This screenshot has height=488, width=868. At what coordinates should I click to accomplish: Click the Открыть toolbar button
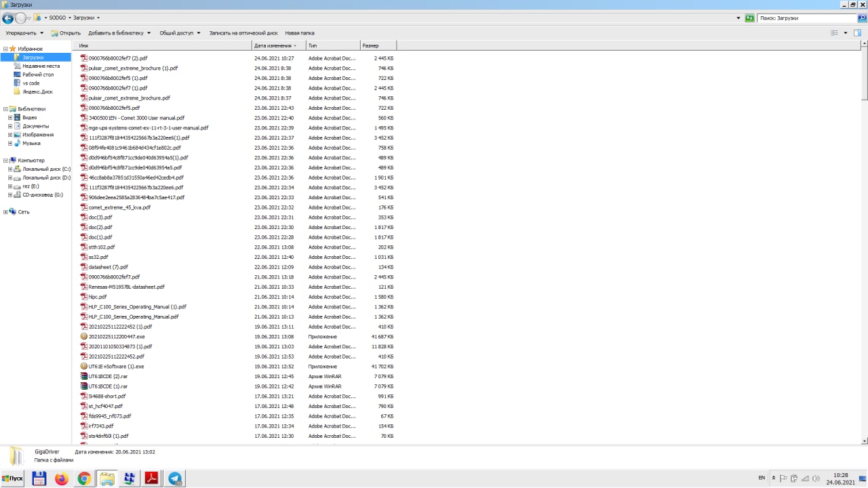point(65,33)
